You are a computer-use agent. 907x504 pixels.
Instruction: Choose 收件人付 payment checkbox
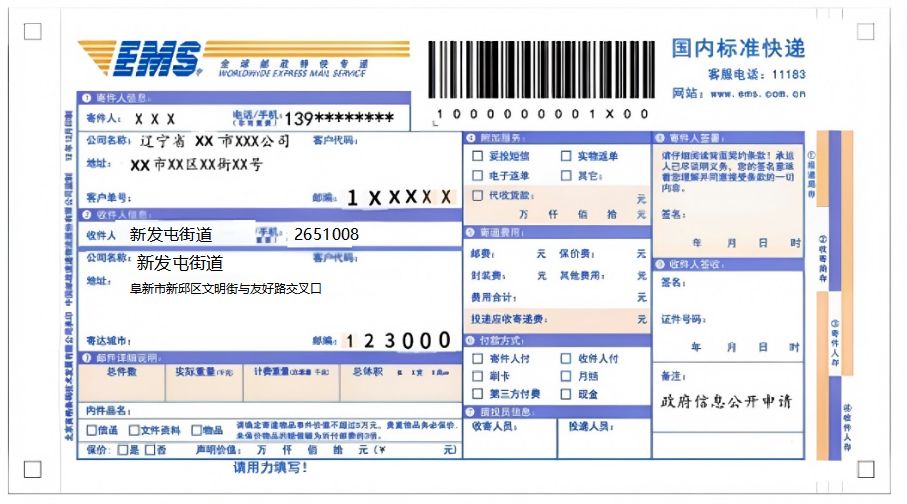coord(566,359)
